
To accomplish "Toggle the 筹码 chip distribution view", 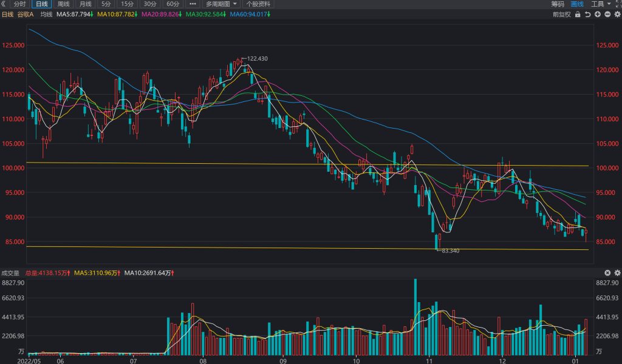I will (x=558, y=4).
